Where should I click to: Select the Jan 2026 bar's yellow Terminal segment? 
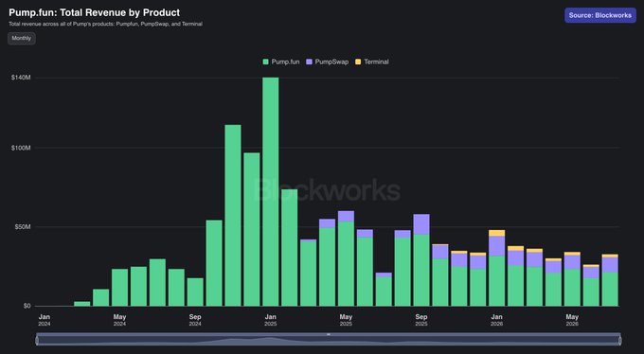pyautogui.click(x=497, y=233)
